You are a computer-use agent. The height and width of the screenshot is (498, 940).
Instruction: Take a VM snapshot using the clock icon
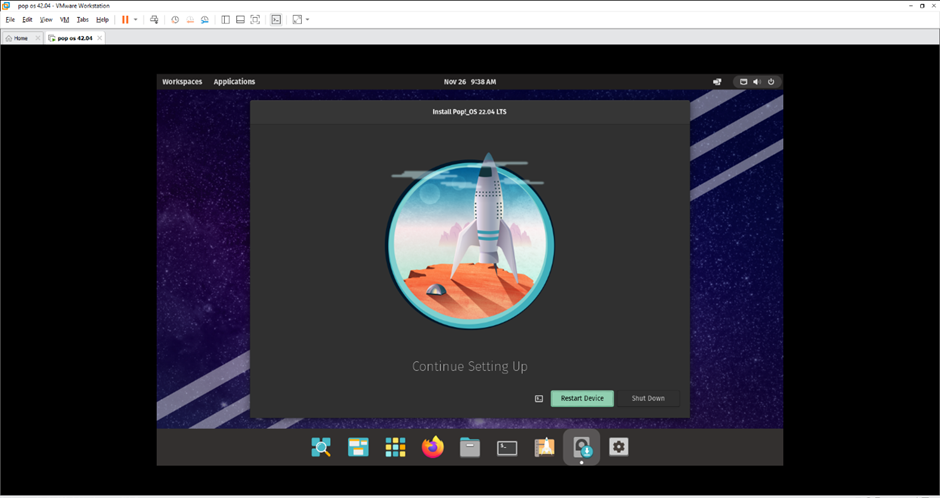coord(175,19)
